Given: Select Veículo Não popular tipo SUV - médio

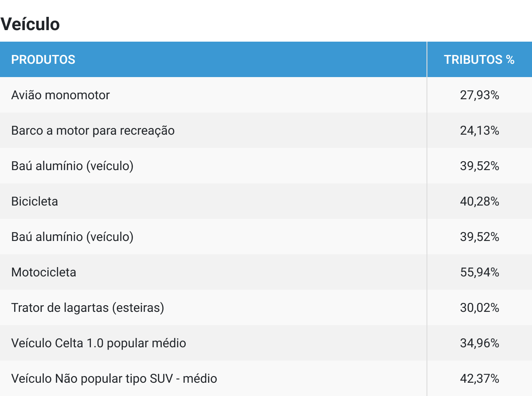Looking at the screenshot, I should click(114, 379).
